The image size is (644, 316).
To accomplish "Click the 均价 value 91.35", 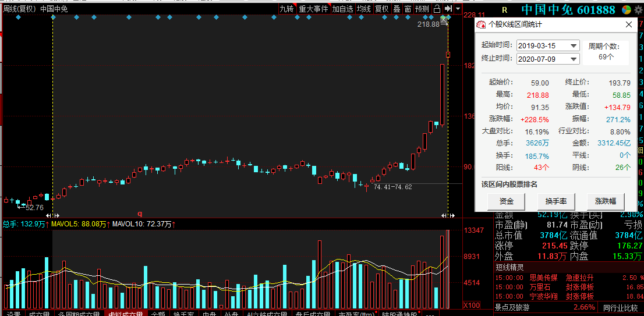I will pyautogui.click(x=540, y=107).
